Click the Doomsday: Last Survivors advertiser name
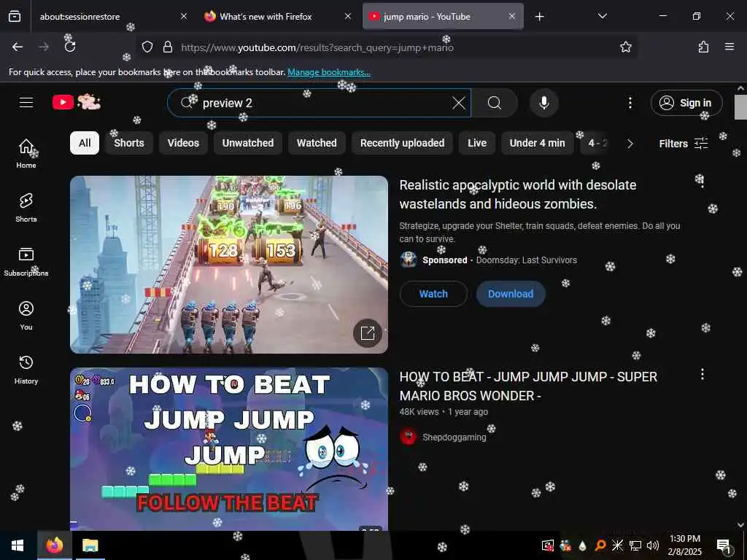The height and width of the screenshot is (560, 747). click(x=527, y=260)
